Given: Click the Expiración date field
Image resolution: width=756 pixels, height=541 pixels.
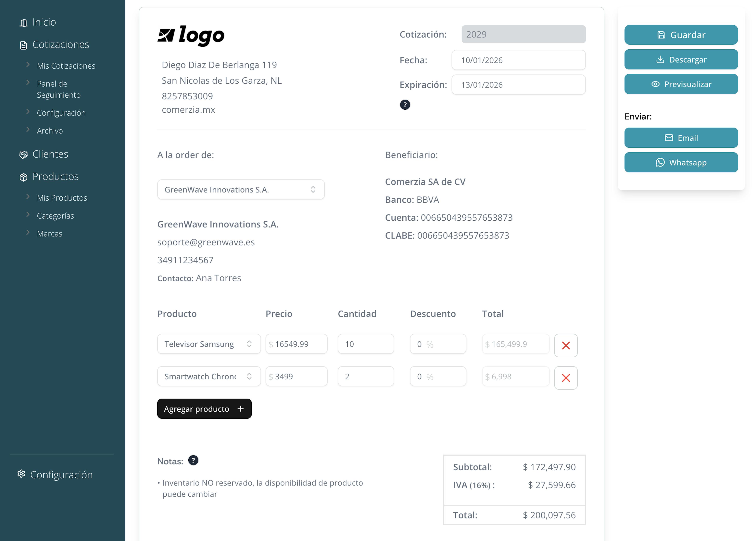Looking at the screenshot, I should click(518, 85).
